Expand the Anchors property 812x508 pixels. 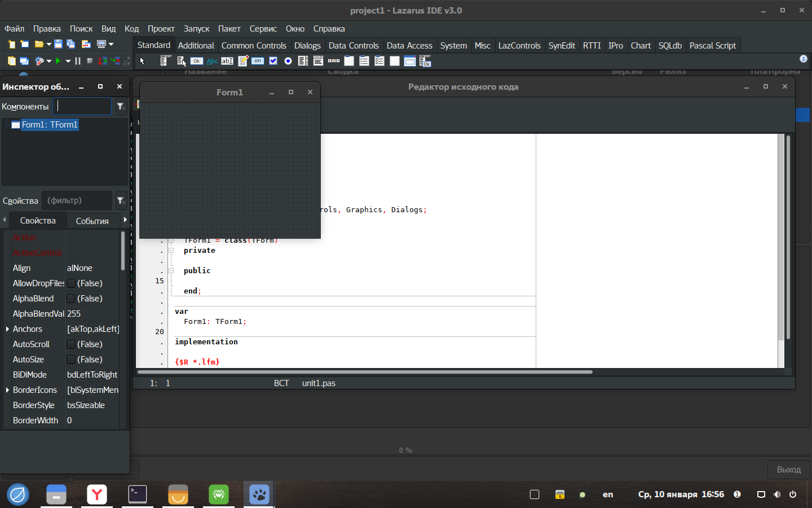pos(7,329)
